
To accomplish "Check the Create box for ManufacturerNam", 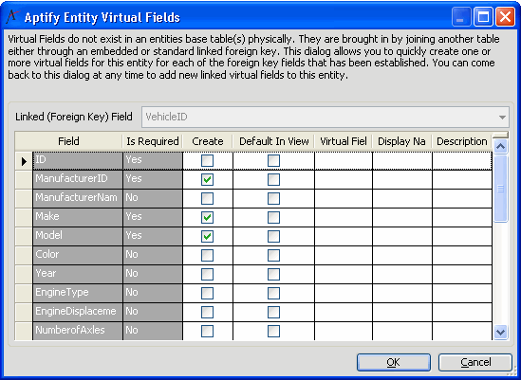I will click(x=207, y=198).
